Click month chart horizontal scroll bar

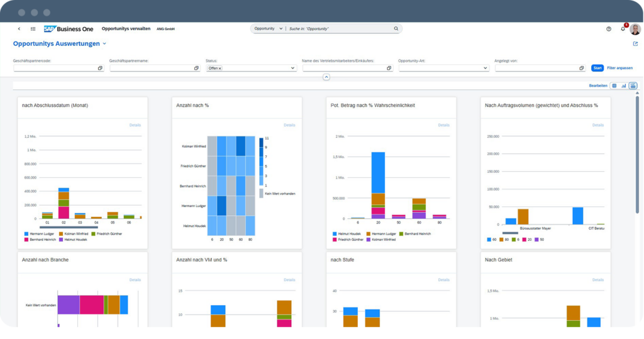69,227
